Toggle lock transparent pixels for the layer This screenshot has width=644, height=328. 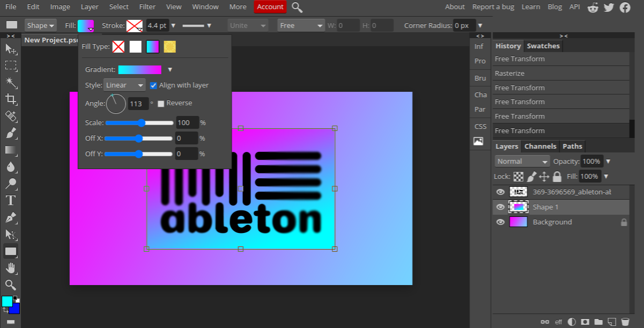click(x=519, y=176)
